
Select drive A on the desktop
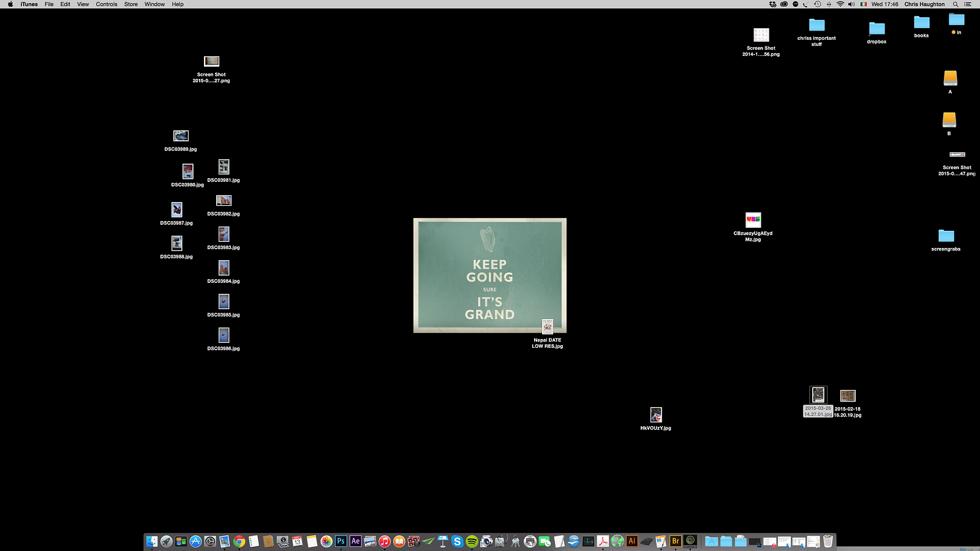pyautogui.click(x=950, y=82)
